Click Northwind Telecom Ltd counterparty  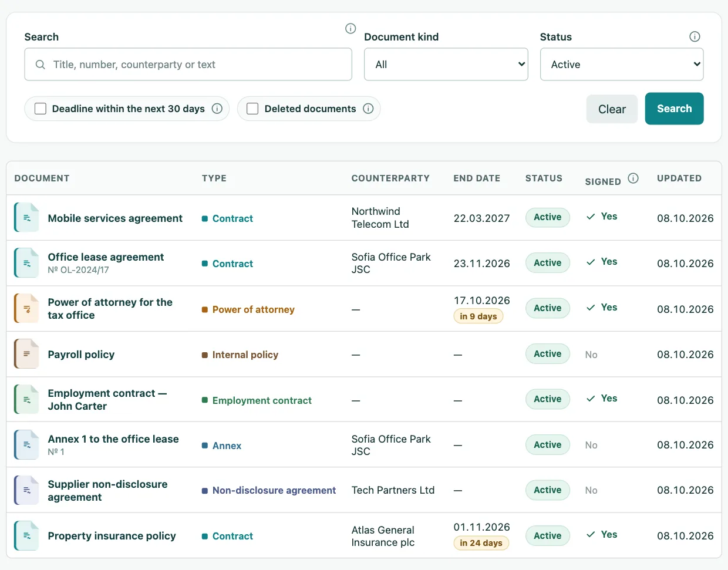380,218
